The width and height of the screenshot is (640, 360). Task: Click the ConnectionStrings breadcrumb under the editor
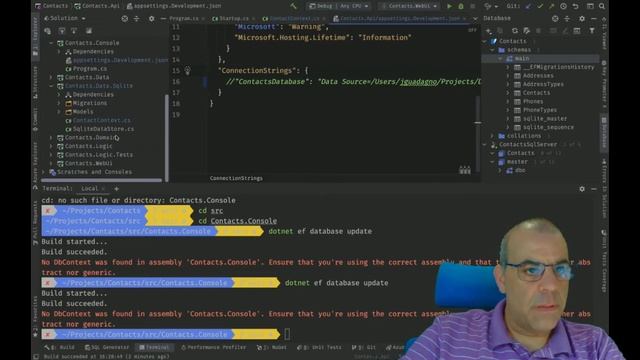coord(236,178)
